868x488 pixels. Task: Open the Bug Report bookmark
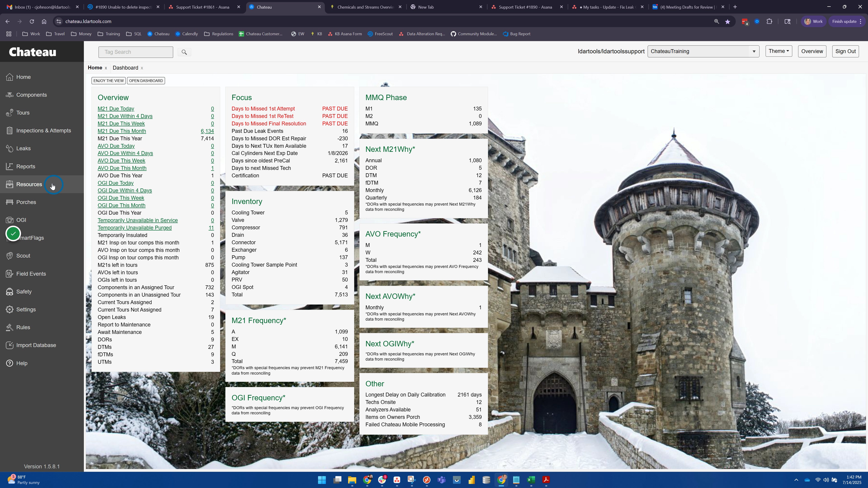click(517, 34)
